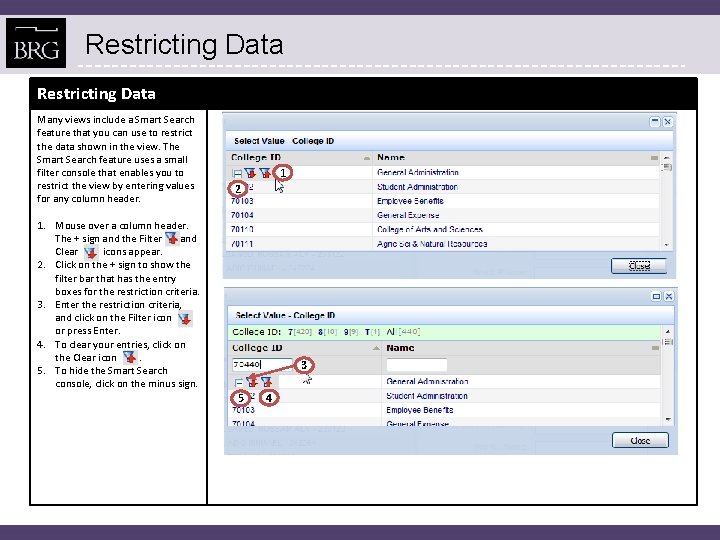
Task: Click Clear icon beside 'icons appear' text
Action: tap(91, 252)
